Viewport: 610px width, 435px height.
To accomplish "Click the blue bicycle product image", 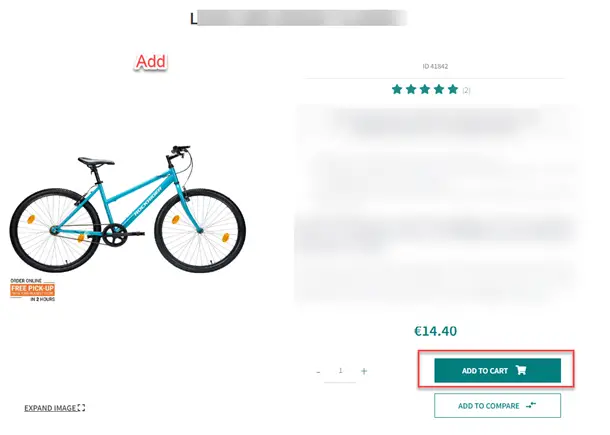I will pos(128,209).
